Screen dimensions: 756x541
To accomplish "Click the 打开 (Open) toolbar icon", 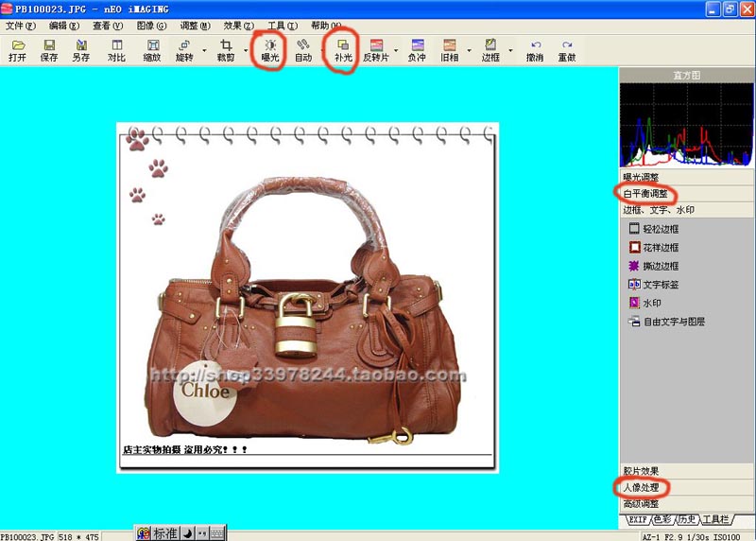I will pyautogui.click(x=17, y=51).
